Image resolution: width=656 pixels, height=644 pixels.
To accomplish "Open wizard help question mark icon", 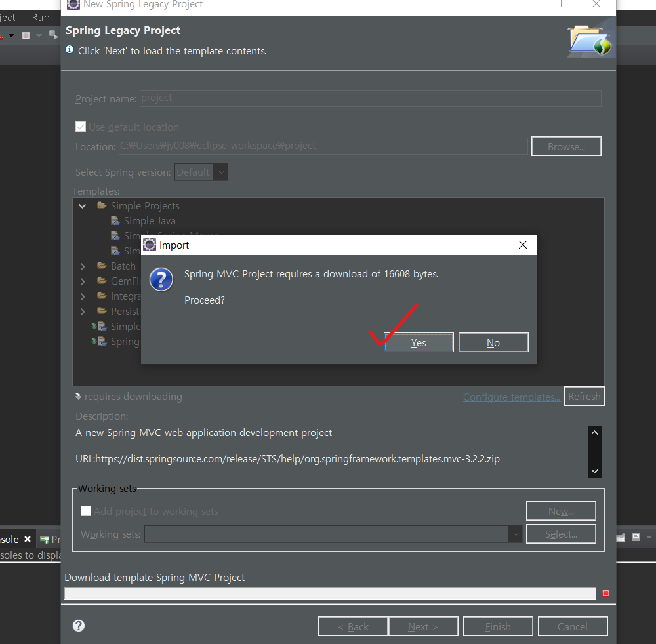I will coord(79,626).
